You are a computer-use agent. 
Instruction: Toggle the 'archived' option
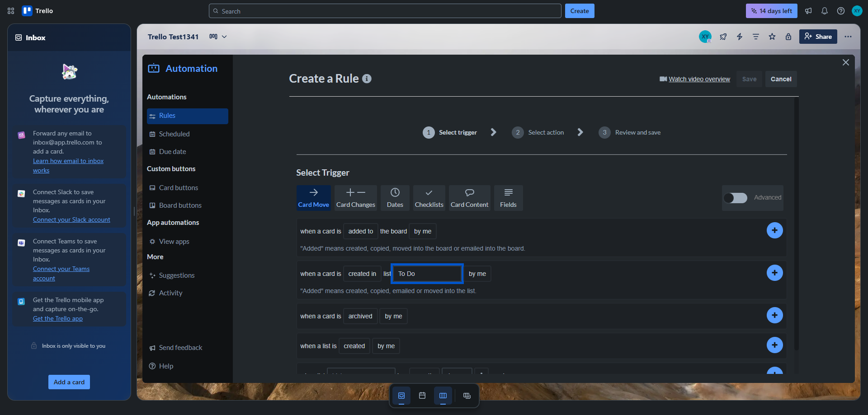(360, 316)
